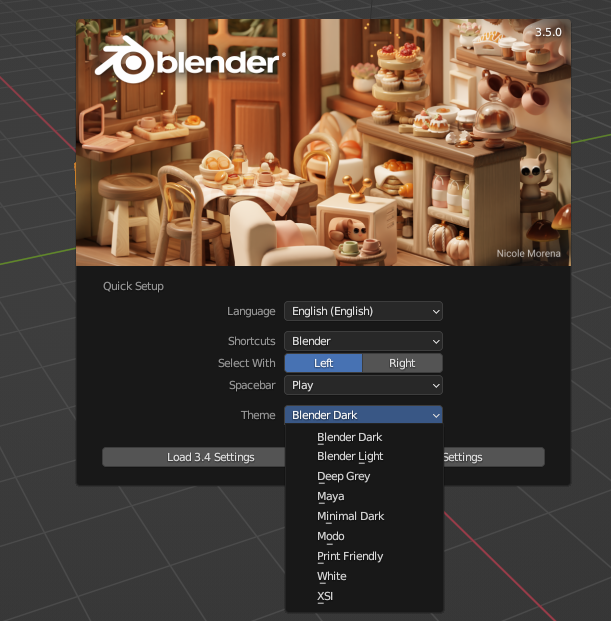Open the Spacebar dropdown set to Play
This screenshot has width=611, height=621.
click(x=363, y=385)
